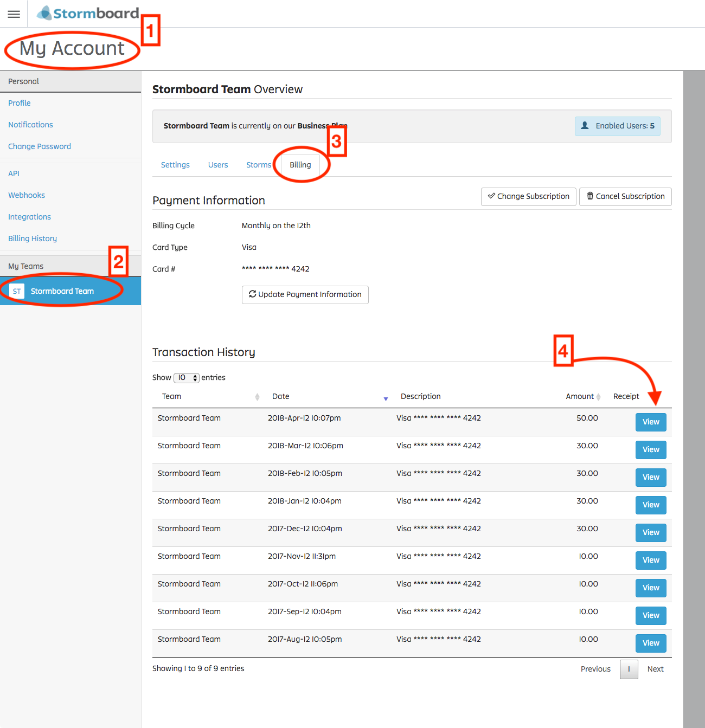The width and height of the screenshot is (705, 728).
Task: Click the 50.00 amount cell
Action: [587, 418]
